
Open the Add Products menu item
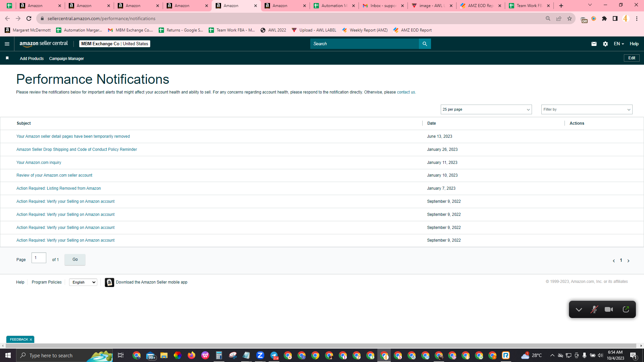(x=32, y=59)
